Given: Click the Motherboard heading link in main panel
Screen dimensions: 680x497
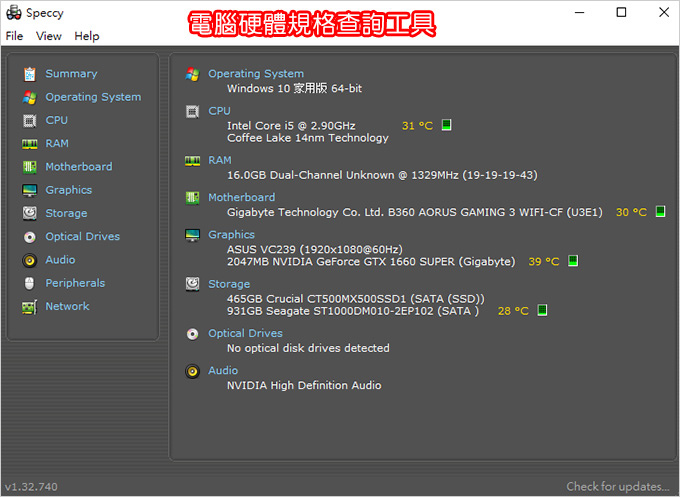Looking at the screenshot, I should [242, 198].
